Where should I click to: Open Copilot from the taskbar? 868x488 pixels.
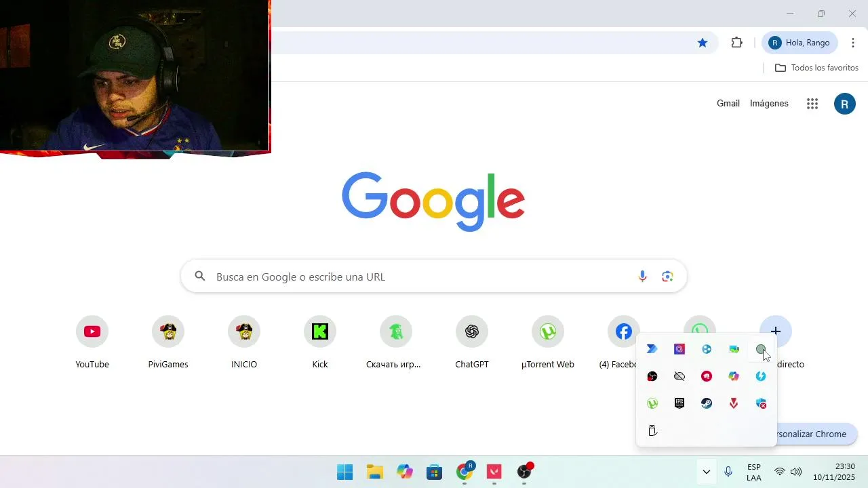[x=405, y=472]
